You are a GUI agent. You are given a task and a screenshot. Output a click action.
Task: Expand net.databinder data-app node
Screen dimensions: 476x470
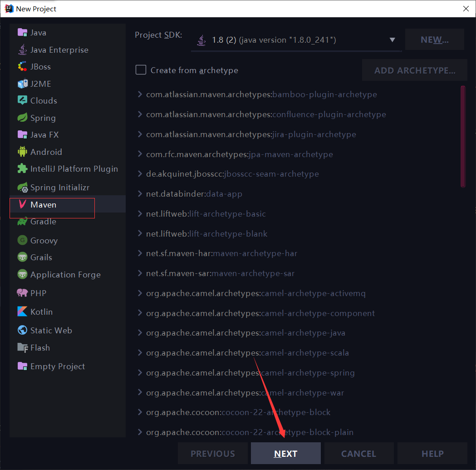click(140, 193)
